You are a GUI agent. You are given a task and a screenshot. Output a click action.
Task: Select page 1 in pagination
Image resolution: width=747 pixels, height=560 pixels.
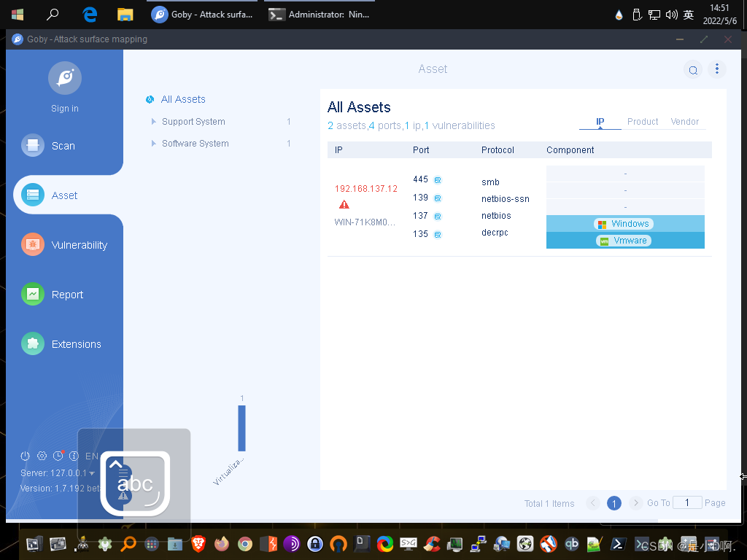click(x=614, y=503)
